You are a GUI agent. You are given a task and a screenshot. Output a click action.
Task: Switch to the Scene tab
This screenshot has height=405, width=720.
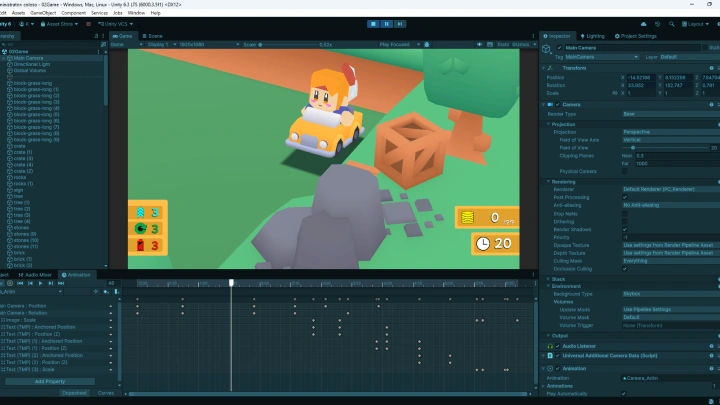152,36
